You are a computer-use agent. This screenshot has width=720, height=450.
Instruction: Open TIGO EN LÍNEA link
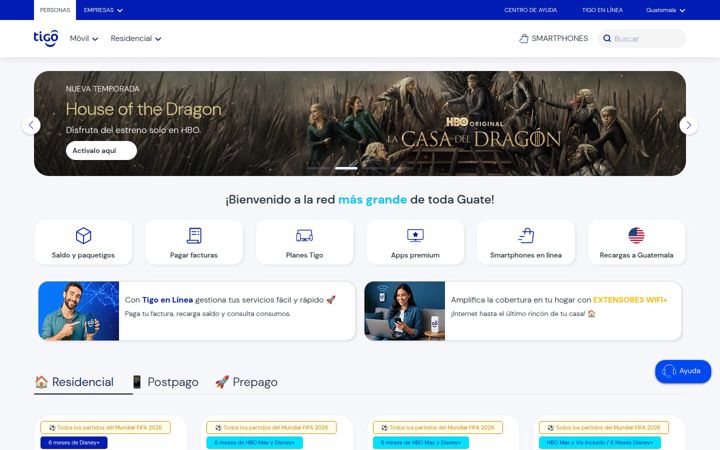click(602, 10)
